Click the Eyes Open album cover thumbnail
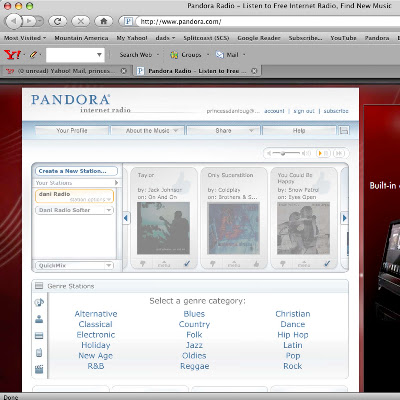This screenshot has height=400, width=400. [x=303, y=228]
